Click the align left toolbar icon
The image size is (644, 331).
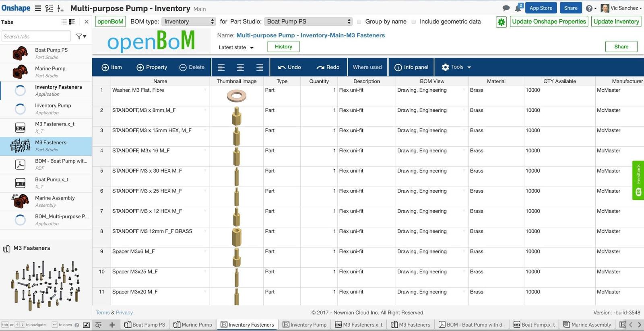click(221, 68)
